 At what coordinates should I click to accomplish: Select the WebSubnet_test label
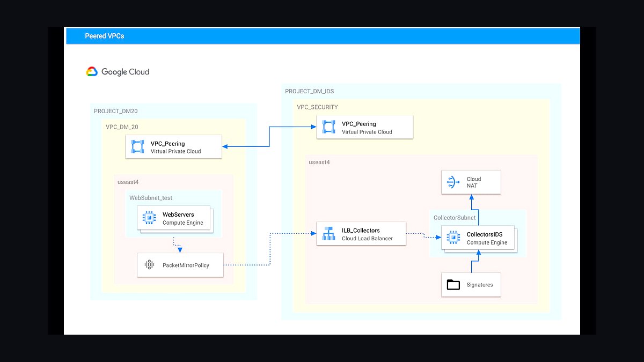pyautogui.click(x=151, y=198)
